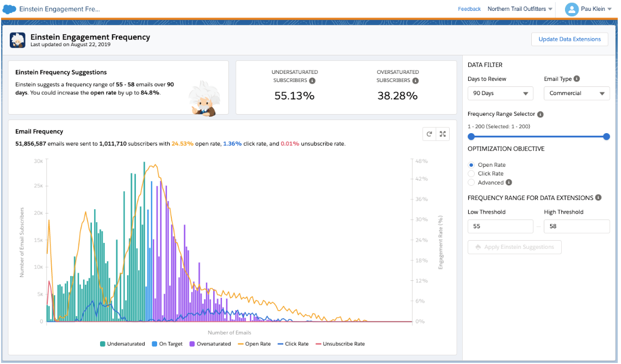Click the Update Data Extensions button
The width and height of the screenshot is (621, 364).
569,39
